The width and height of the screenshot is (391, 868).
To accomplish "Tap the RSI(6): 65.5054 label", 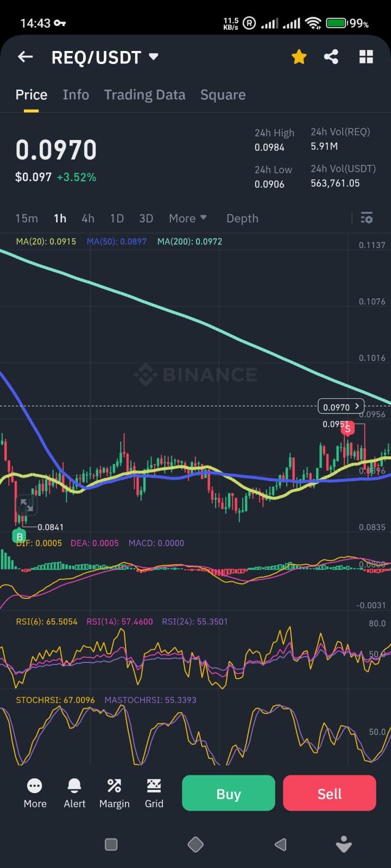I will coord(47,622).
